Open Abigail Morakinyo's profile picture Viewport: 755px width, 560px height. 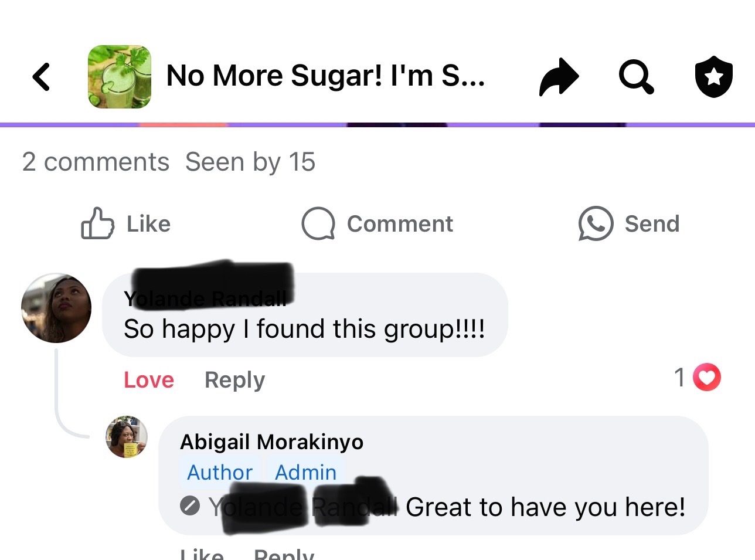tap(127, 437)
